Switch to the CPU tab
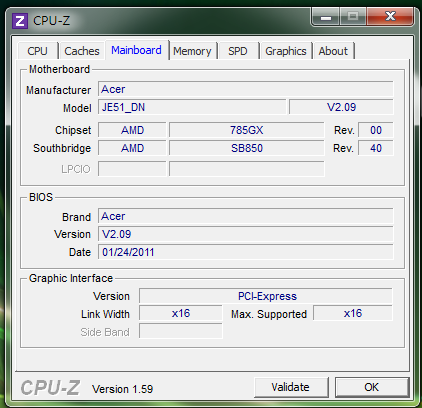The width and height of the screenshot is (422, 408). pos(38,51)
